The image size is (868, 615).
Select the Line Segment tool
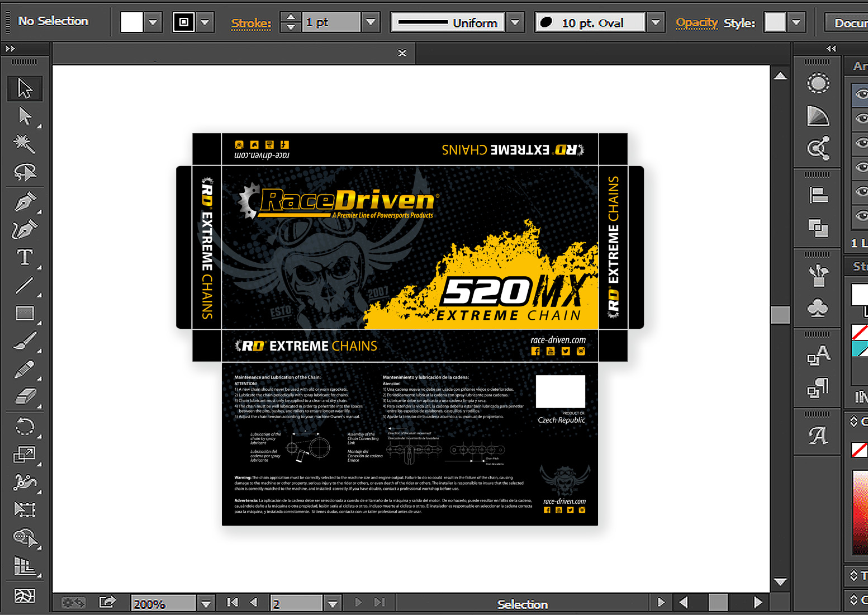coord(25,286)
